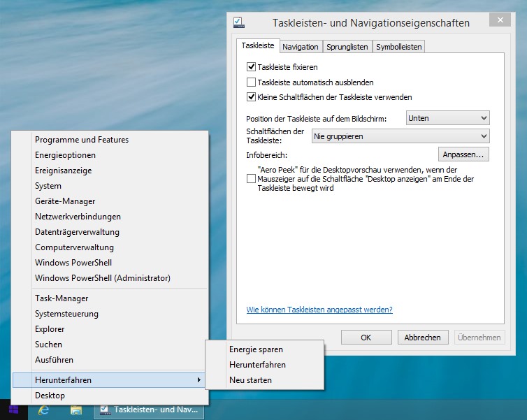527x420 pixels.
Task: Enable the 'Aero Peek' desktop preview checkbox
Action: coord(251,179)
